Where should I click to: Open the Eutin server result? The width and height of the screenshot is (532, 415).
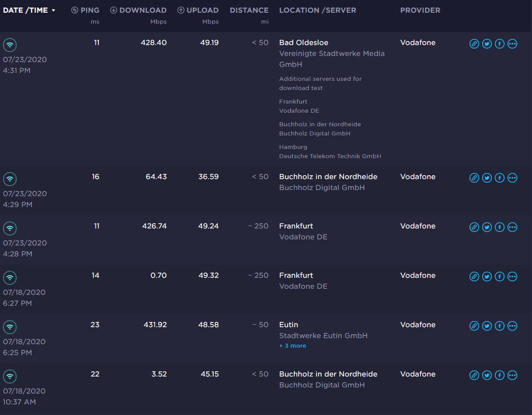point(289,325)
